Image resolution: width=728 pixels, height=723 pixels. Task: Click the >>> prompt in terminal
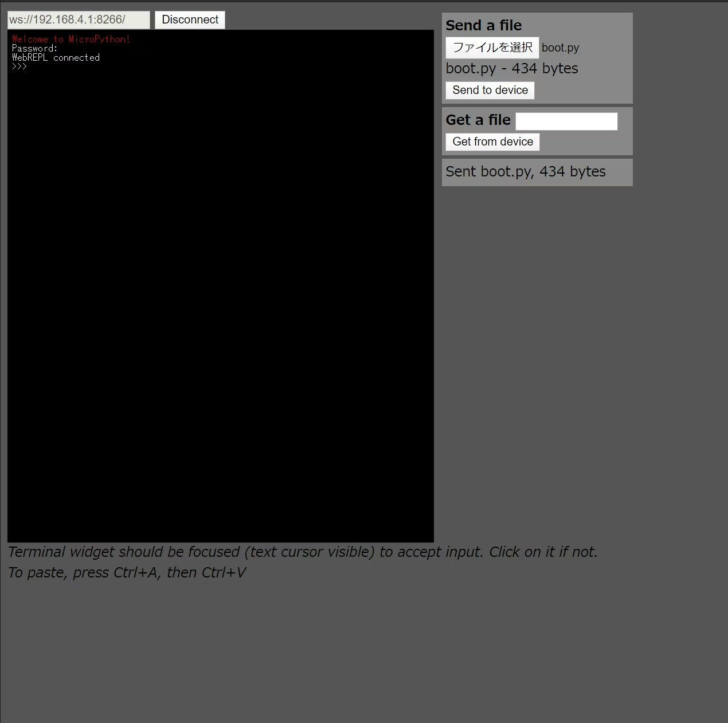(19, 66)
